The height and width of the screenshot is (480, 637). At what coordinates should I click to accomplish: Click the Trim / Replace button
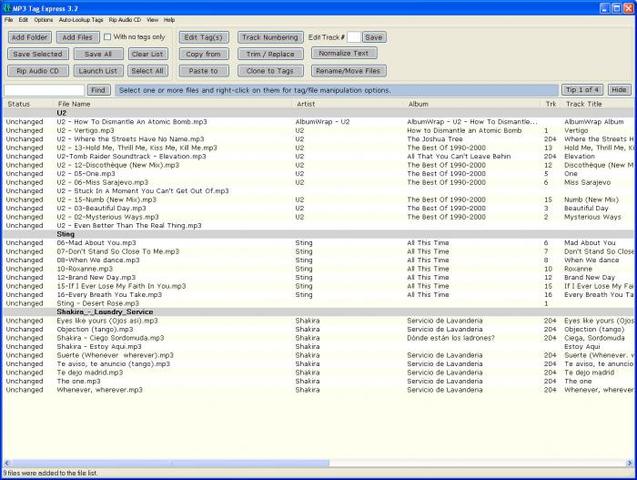click(270, 54)
